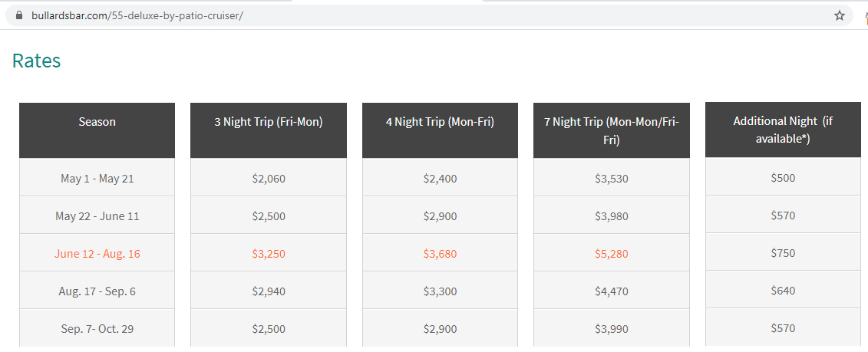Select the $3,680 peak 4 night rate

440,254
